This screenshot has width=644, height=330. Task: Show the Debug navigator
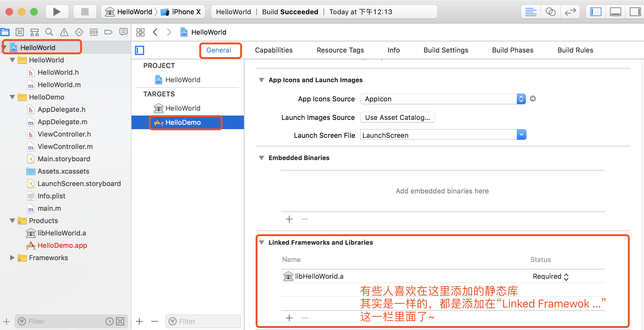pos(94,32)
